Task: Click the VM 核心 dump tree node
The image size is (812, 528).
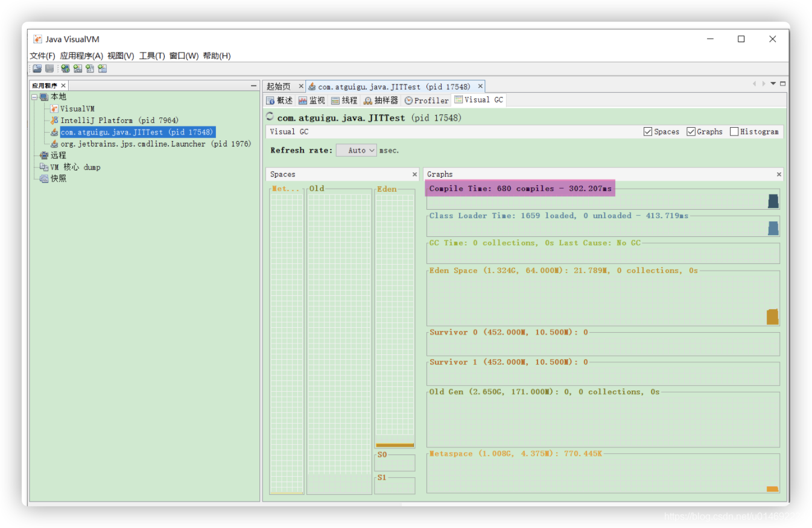Action: coord(75,167)
